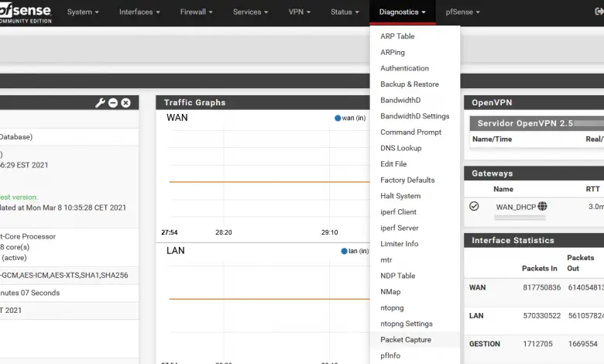
Task: Click the logout icon in top bar
Action: click(x=599, y=12)
